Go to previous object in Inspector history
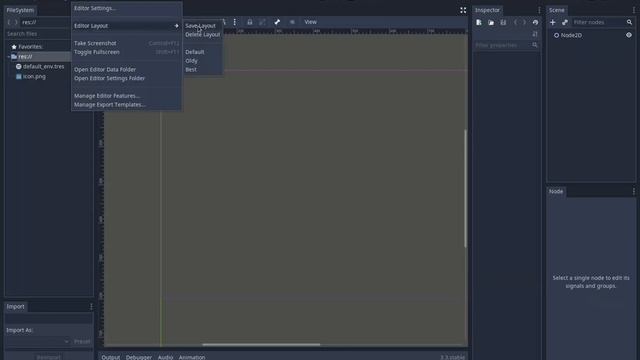The width and height of the screenshot is (640, 360). [516, 22]
